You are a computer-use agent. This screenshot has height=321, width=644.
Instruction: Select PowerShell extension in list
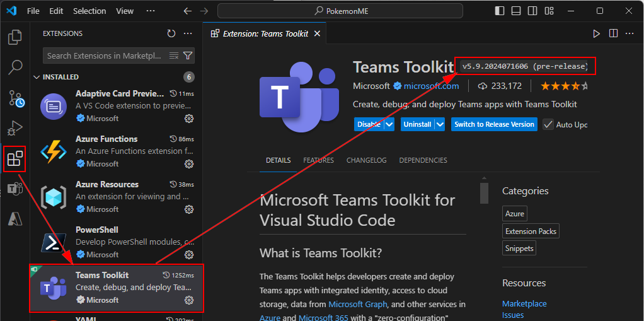[117, 243]
